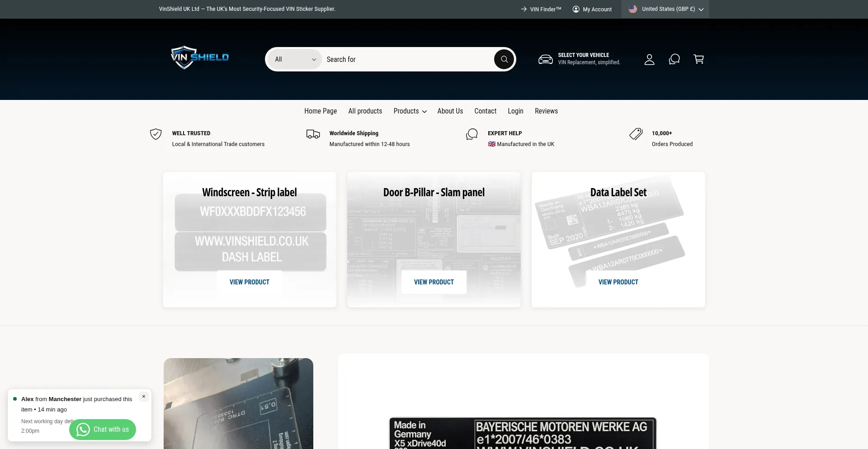Open the All category search dropdown
Viewport: 868px width, 449px height.
(x=295, y=59)
